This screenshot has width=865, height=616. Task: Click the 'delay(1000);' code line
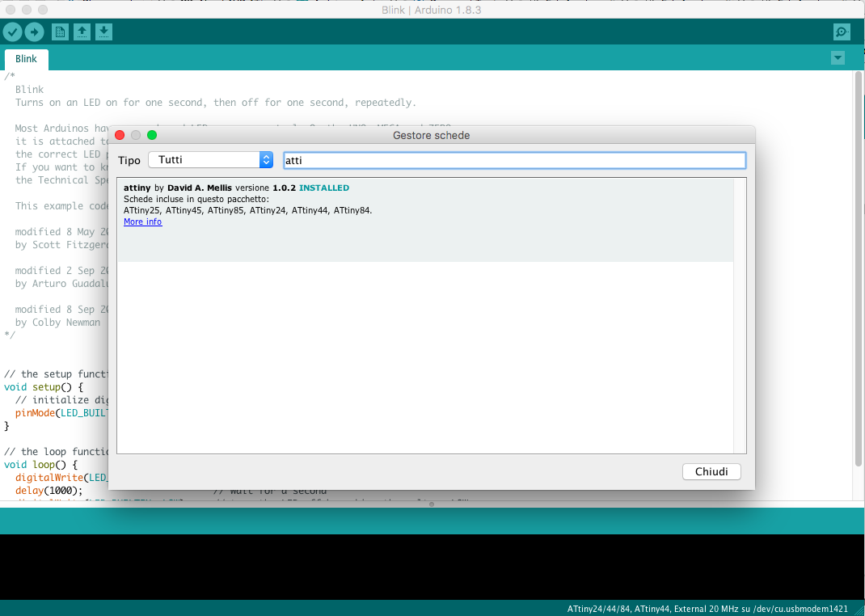(x=49, y=491)
